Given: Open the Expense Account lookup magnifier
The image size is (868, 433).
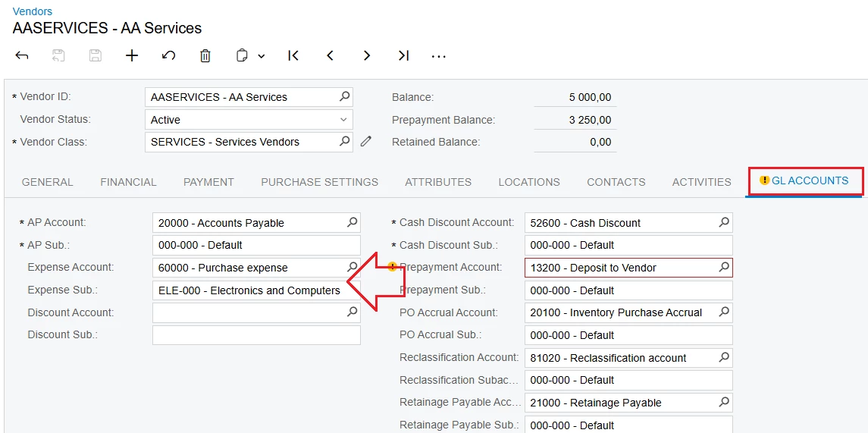Looking at the screenshot, I should point(352,268).
